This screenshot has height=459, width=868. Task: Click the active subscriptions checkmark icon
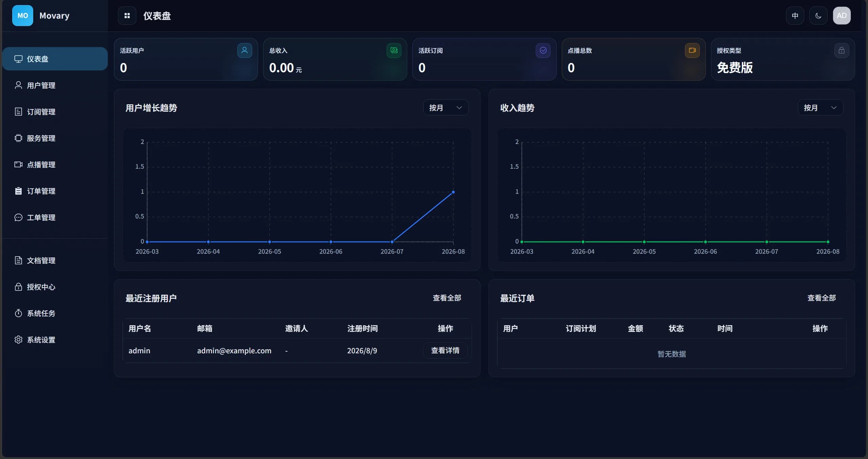(543, 50)
